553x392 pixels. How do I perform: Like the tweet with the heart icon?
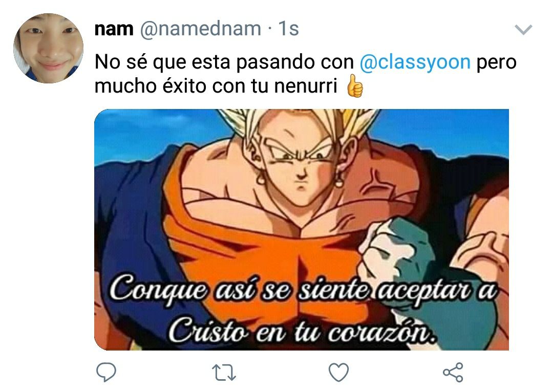tap(338, 372)
